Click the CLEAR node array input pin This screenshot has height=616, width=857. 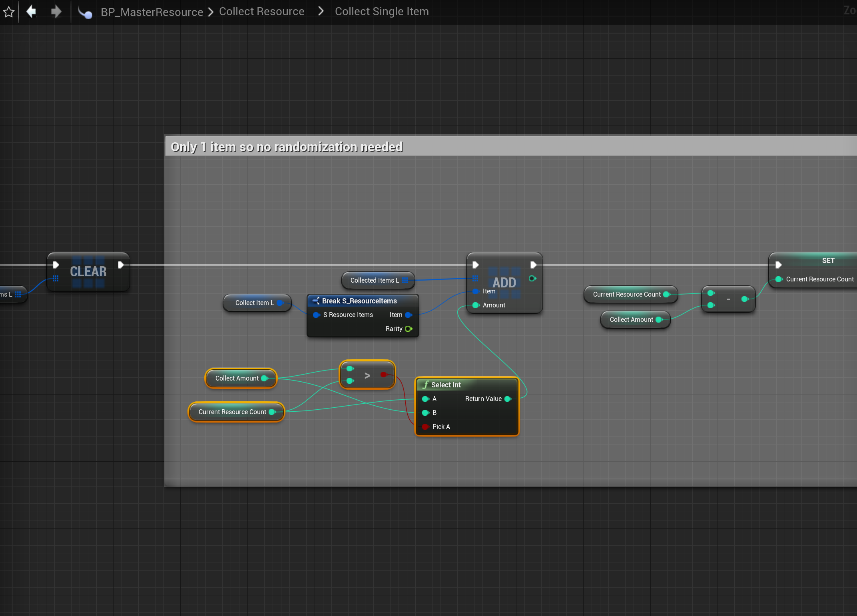56,279
